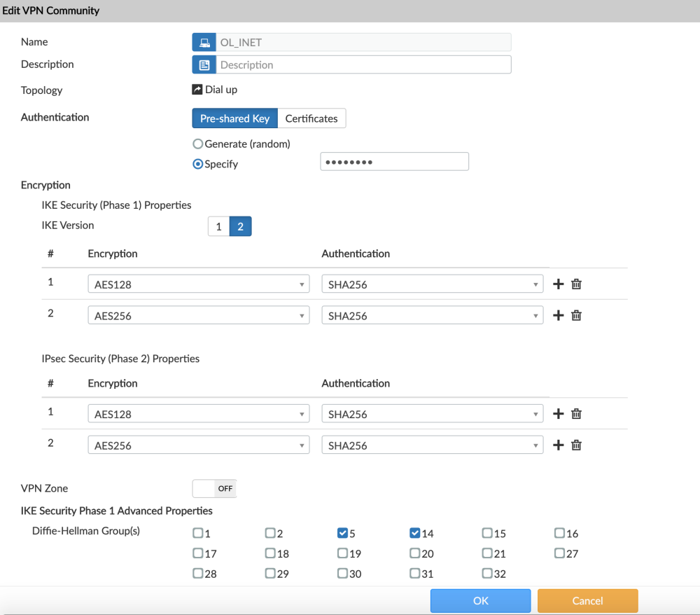
Task: Click the pre-shared key password field
Action: [394, 161]
